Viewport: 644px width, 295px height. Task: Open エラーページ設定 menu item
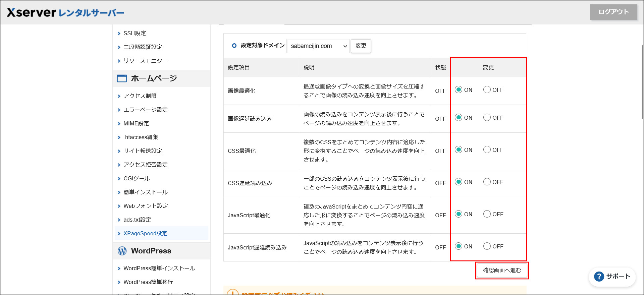[146, 110]
